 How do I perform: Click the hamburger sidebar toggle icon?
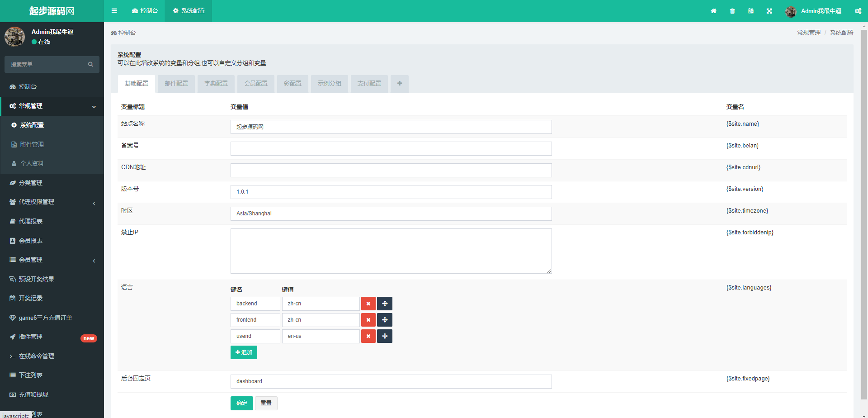[x=114, y=11]
